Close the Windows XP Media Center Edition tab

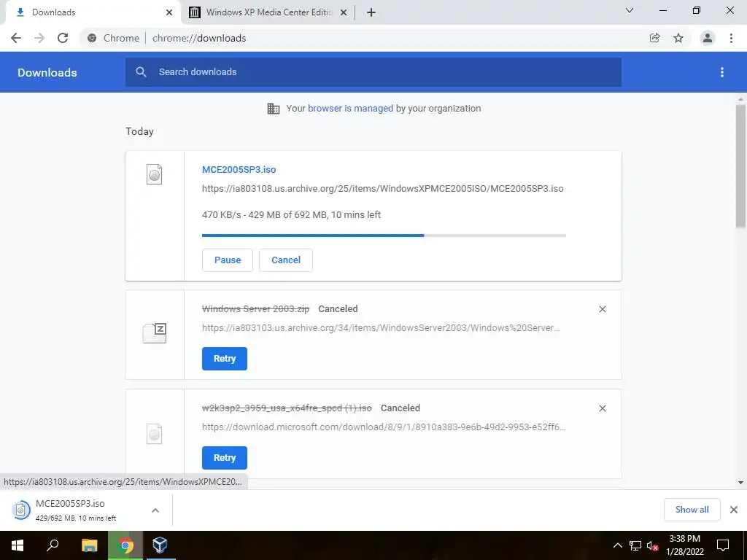click(x=344, y=12)
